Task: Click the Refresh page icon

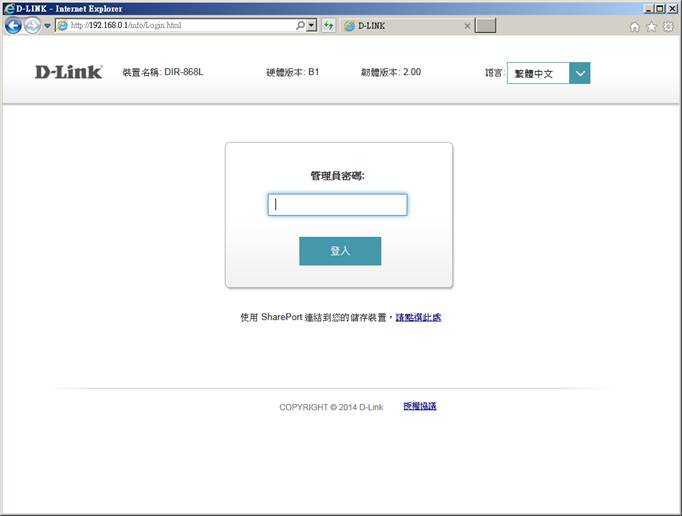Action: coord(328,25)
